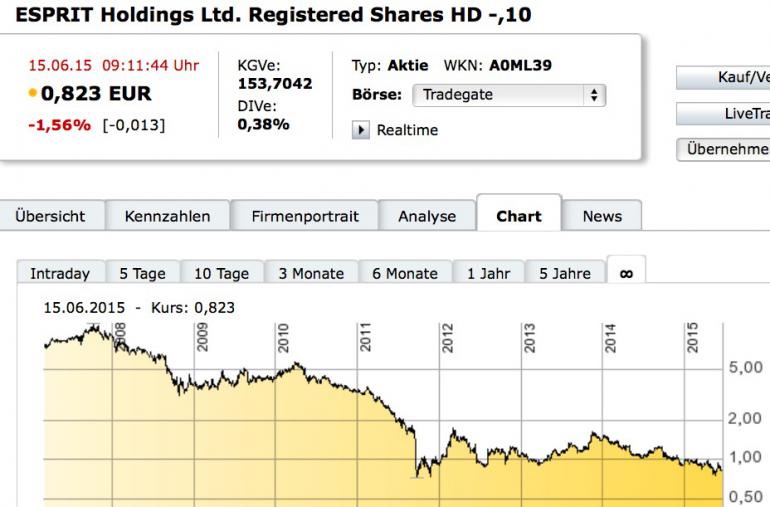This screenshot has height=507, width=770.
Task: Click the Kauf/Verkauf button
Action: coord(723,77)
